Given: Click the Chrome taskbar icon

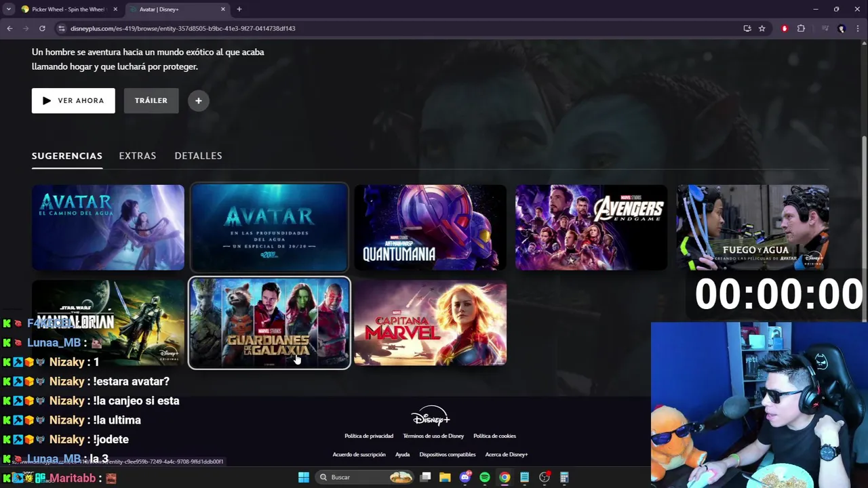Looking at the screenshot, I should point(505,477).
